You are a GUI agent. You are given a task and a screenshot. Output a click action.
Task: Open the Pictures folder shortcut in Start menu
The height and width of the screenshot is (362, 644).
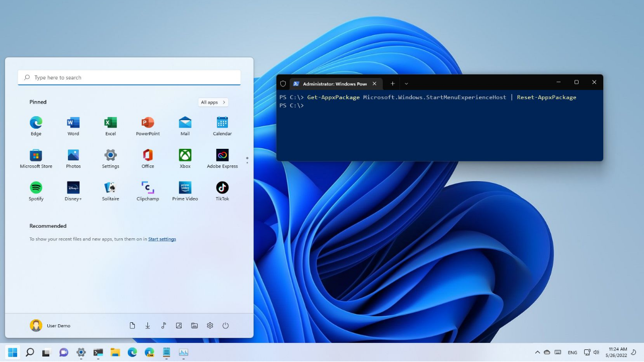click(179, 325)
